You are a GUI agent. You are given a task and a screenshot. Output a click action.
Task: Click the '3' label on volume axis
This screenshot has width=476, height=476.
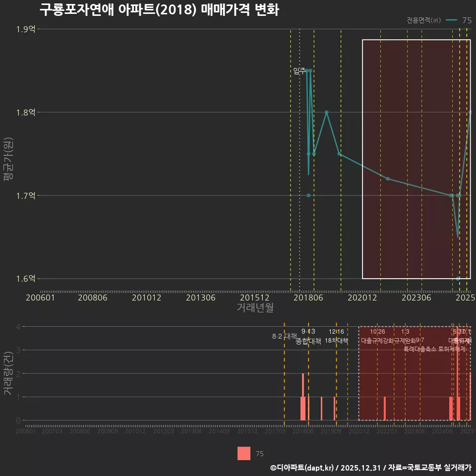click(18, 350)
